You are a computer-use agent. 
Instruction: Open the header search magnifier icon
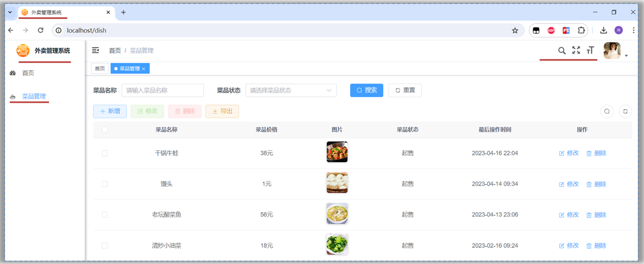(562, 51)
